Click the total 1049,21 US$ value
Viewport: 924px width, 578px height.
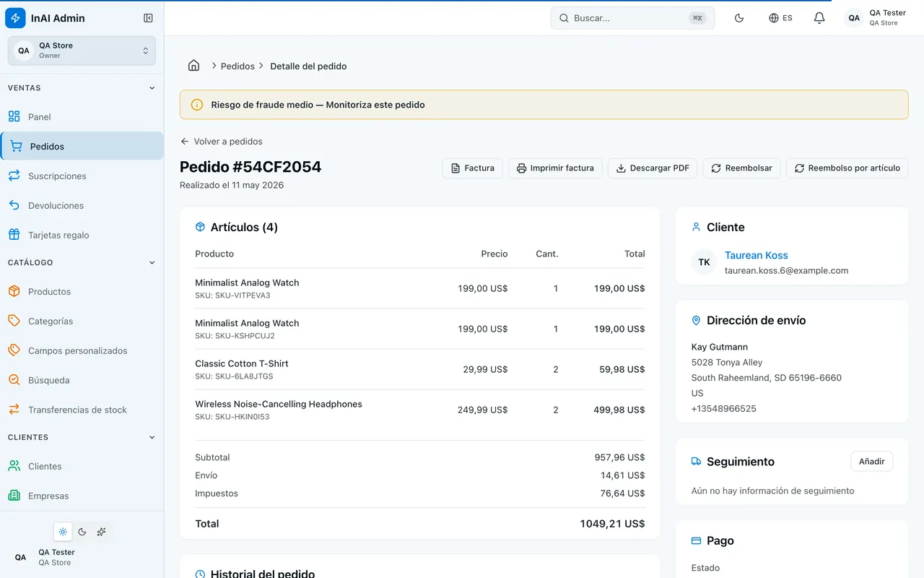click(x=612, y=524)
